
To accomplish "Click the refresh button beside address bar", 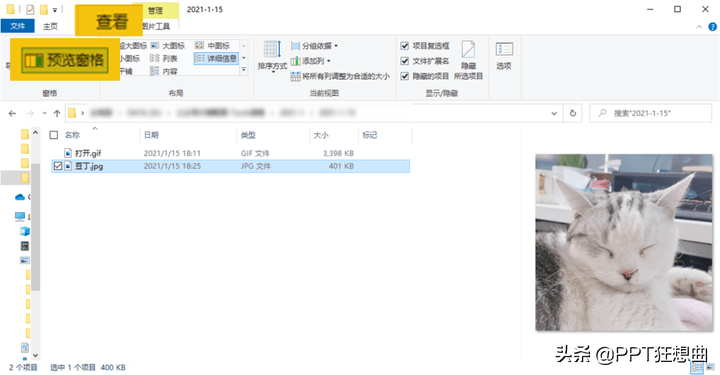I will coord(573,113).
